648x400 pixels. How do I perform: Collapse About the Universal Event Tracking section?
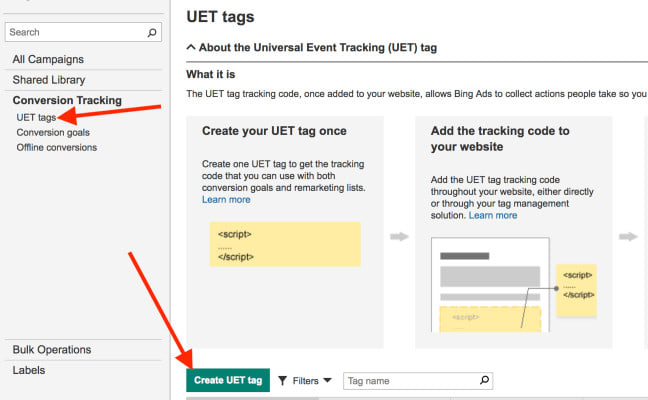(312, 48)
